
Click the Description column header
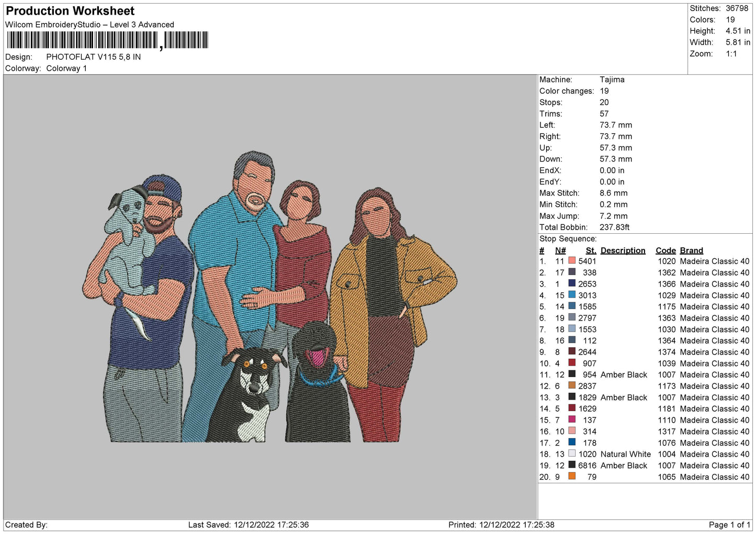pyautogui.click(x=623, y=251)
